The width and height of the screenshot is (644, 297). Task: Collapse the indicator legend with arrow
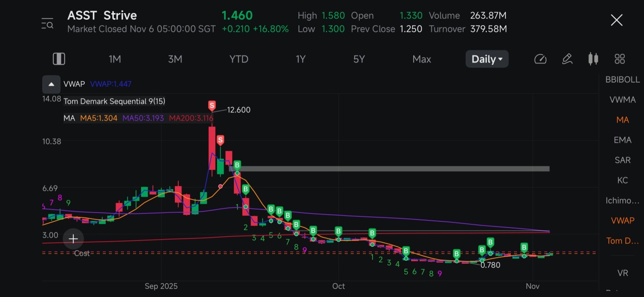[51, 84]
